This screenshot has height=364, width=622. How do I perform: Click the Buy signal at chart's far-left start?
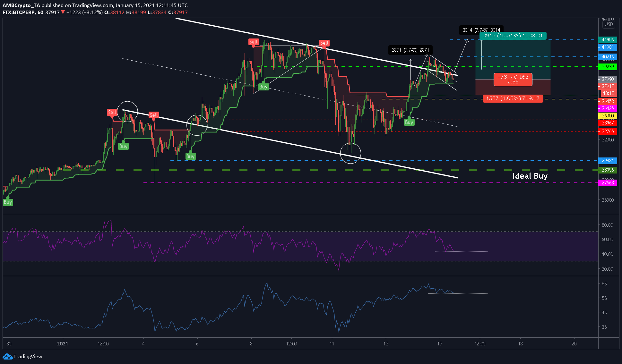pos(8,202)
